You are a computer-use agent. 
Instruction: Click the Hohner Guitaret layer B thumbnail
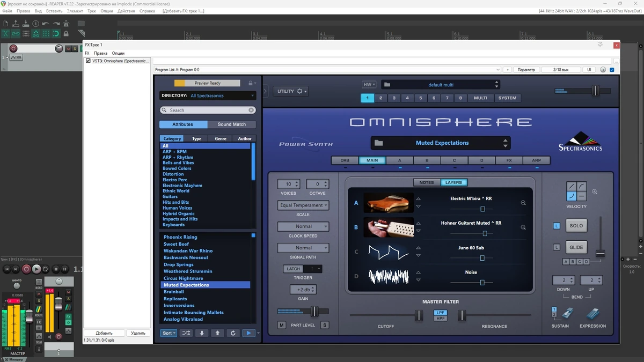389,227
